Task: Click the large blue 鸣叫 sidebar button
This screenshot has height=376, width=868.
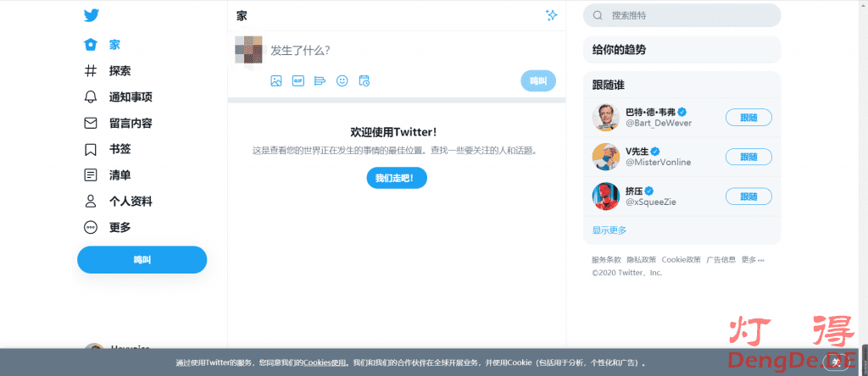Action: [142, 260]
